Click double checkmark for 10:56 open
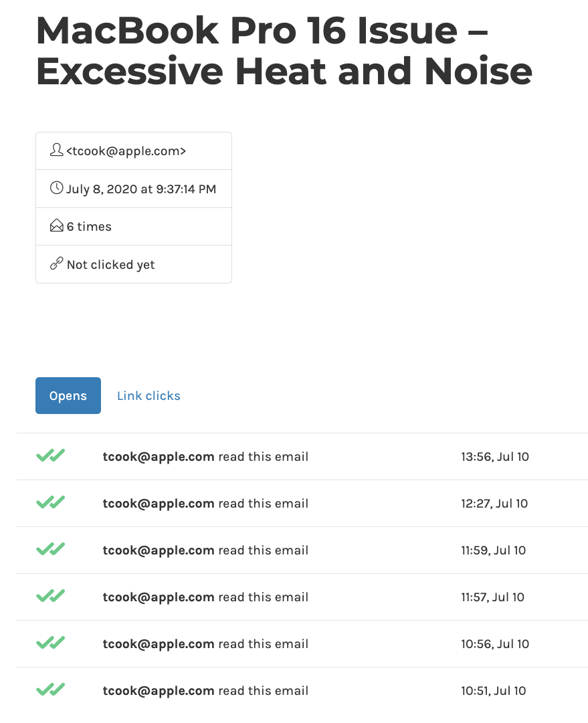 click(x=51, y=643)
